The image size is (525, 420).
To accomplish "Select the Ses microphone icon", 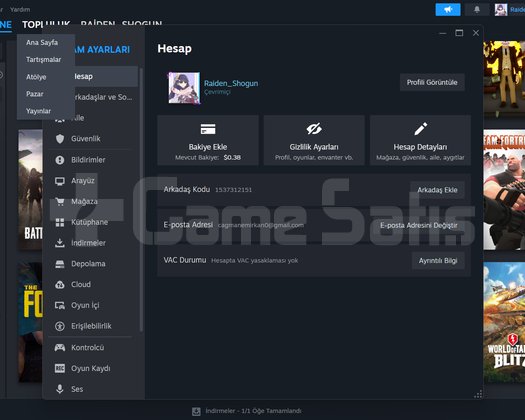I will (x=60, y=389).
